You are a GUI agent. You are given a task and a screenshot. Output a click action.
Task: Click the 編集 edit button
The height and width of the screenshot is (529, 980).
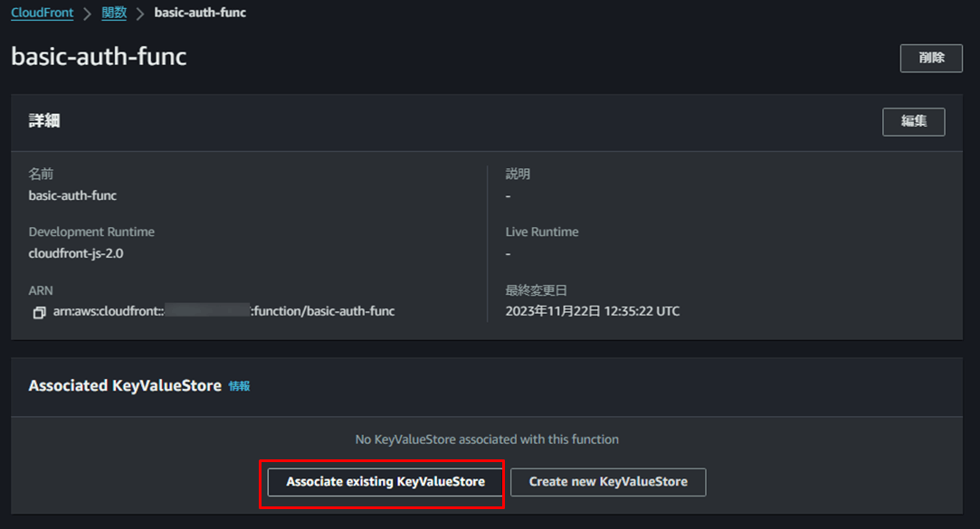913,121
